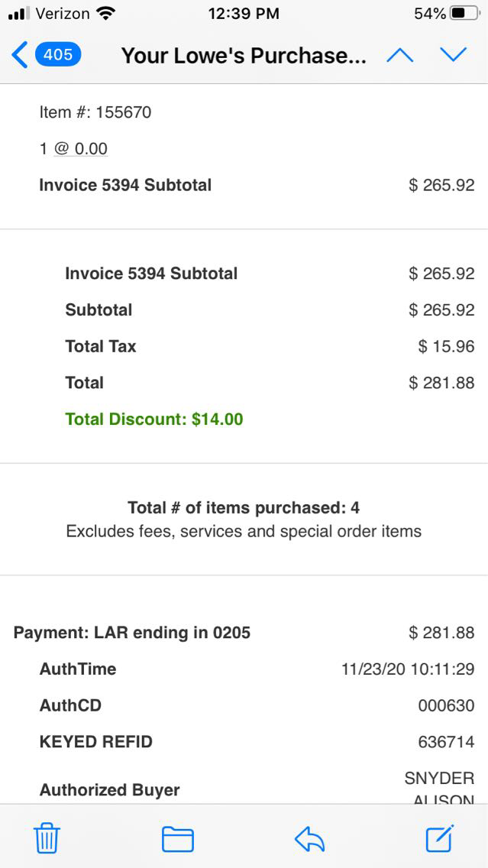Tap the green Total Discount $14.00 text
Screen dimensions: 488x868
point(154,419)
